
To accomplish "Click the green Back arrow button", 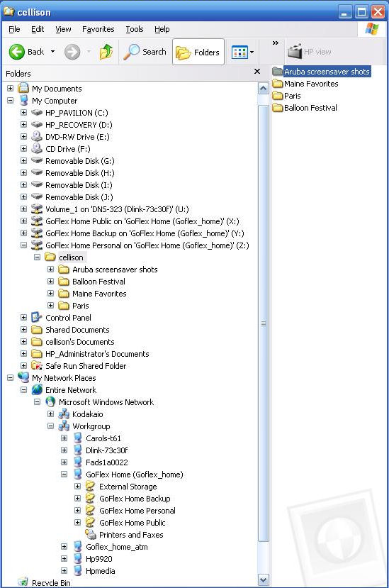I will pyautogui.click(x=17, y=52).
